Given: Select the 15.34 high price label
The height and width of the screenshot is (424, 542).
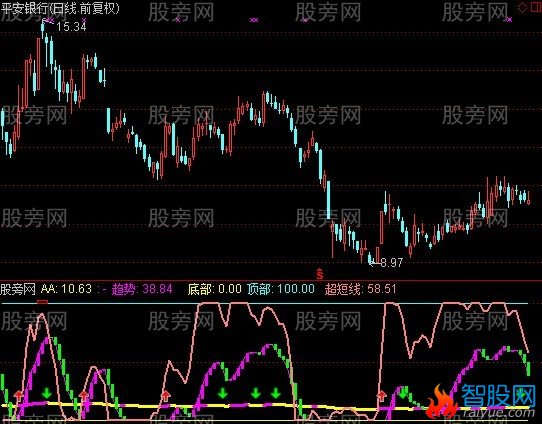Looking at the screenshot, I should [71, 27].
